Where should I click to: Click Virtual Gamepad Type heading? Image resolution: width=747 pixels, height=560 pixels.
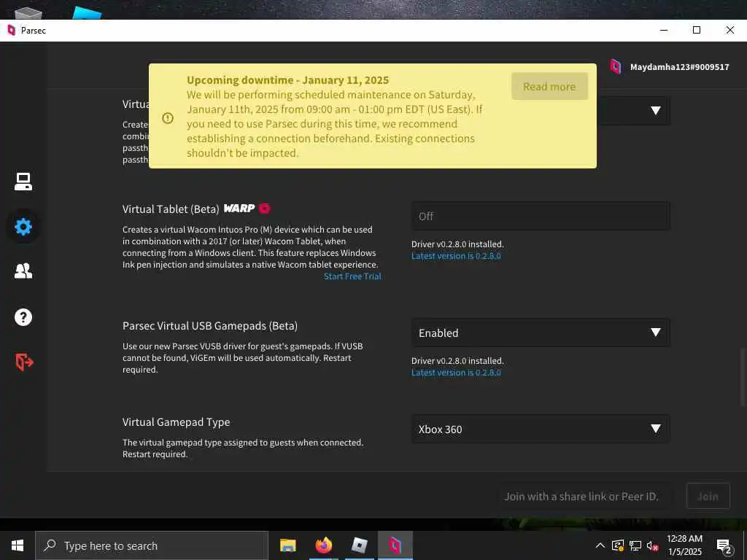click(177, 422)
